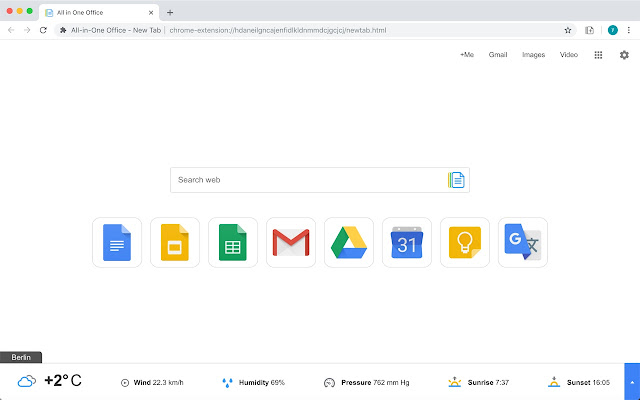
Task: Go back to the previous page
Action: point(11,30)
